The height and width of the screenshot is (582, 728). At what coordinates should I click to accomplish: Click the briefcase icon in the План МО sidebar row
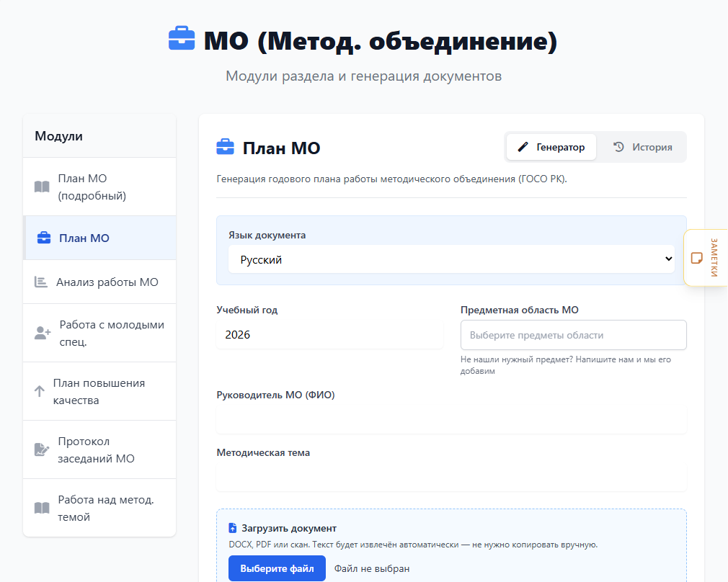(x=44, y=238)
